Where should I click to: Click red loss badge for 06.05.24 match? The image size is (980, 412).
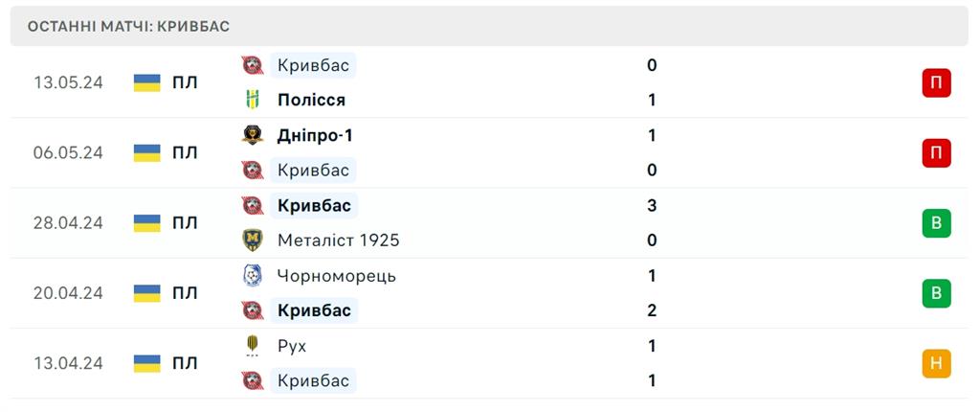tap(936, 153)
